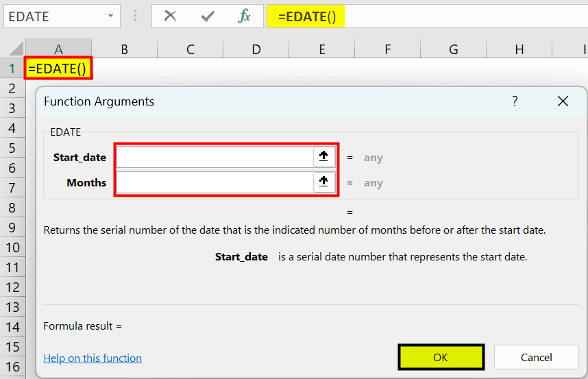The height and width of the screenshot is (379, 588).
Task: Click the Start_date input field
Action: point(215,157)
